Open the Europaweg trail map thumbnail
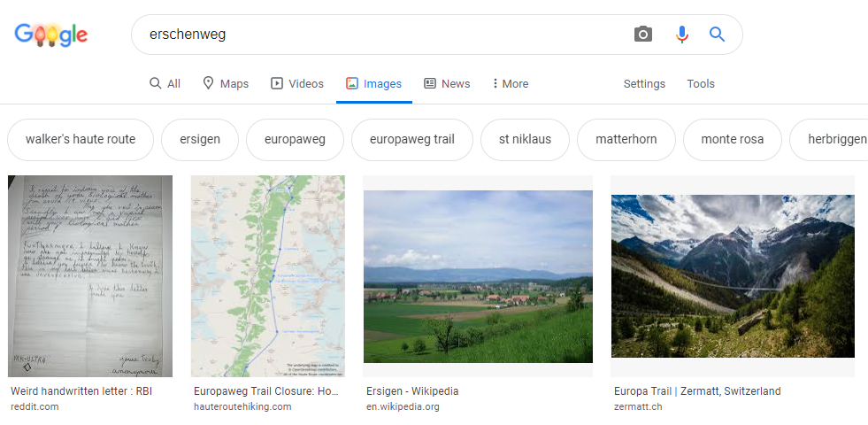 268,276
